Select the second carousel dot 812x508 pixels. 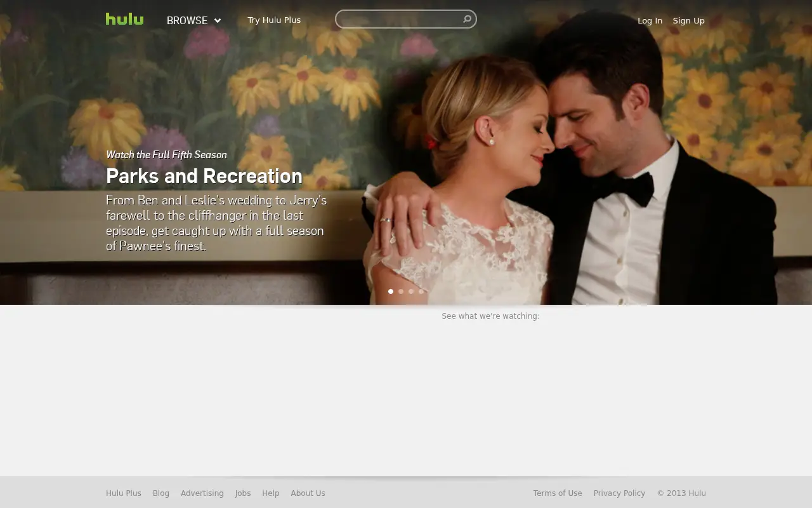click(x=401, y=291)
